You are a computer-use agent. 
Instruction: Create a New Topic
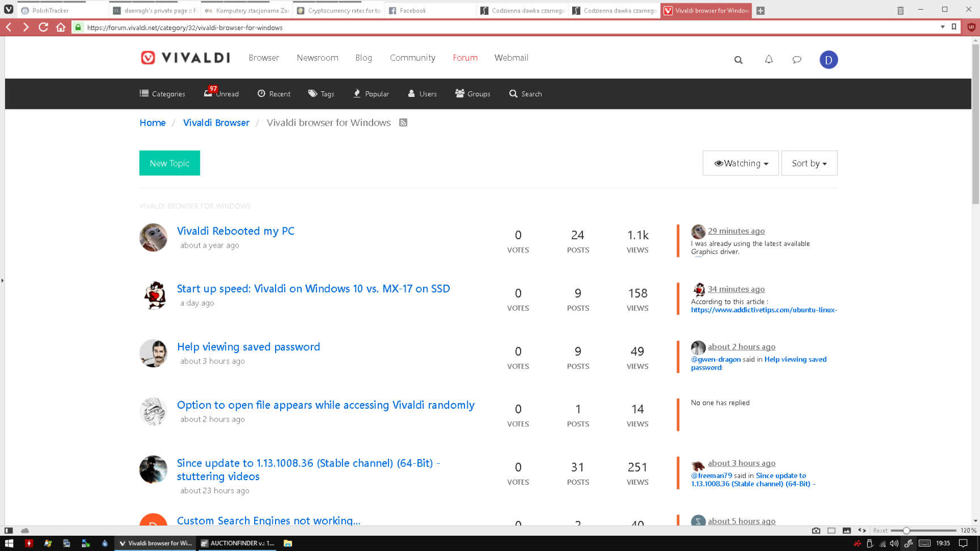[170, 163]
